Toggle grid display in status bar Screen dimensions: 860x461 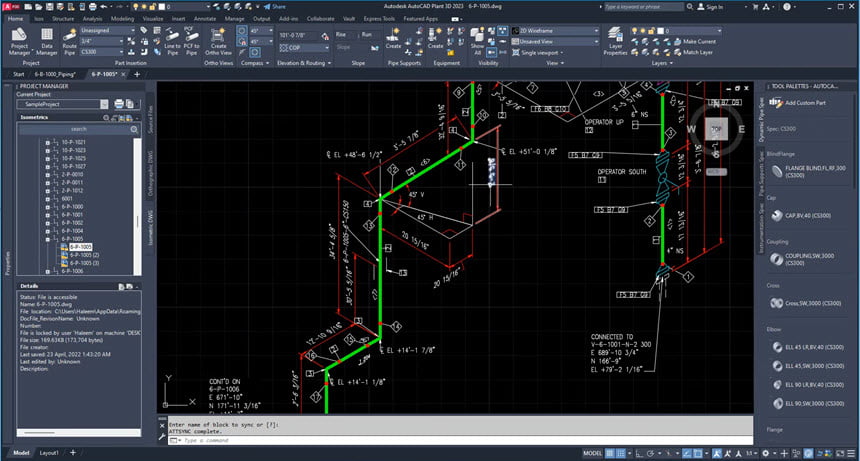pyautogui.click(x=609, y=453)
